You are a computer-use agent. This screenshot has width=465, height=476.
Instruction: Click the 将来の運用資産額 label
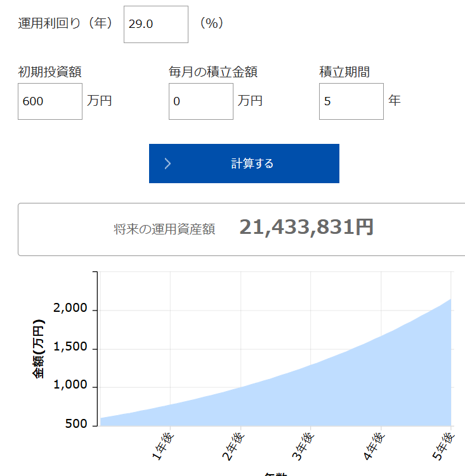[164, 229]
